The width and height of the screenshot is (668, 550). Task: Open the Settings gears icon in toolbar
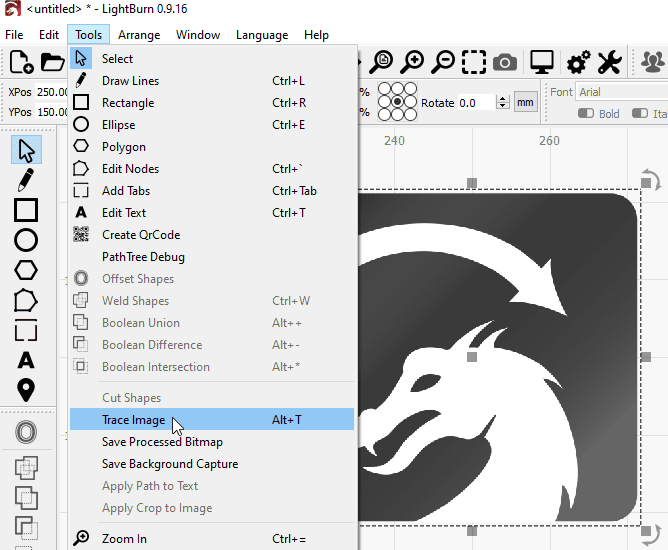[x=579, y=62]
